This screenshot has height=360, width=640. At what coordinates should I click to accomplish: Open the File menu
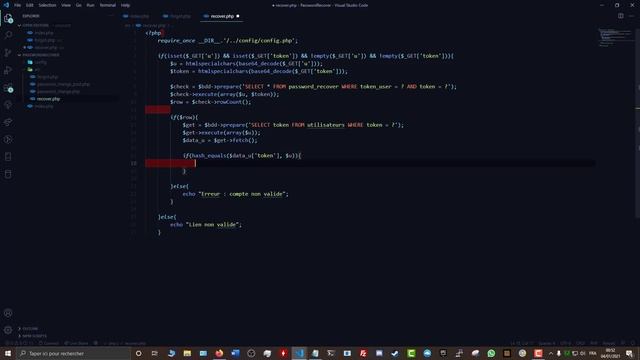coord(18,5)
